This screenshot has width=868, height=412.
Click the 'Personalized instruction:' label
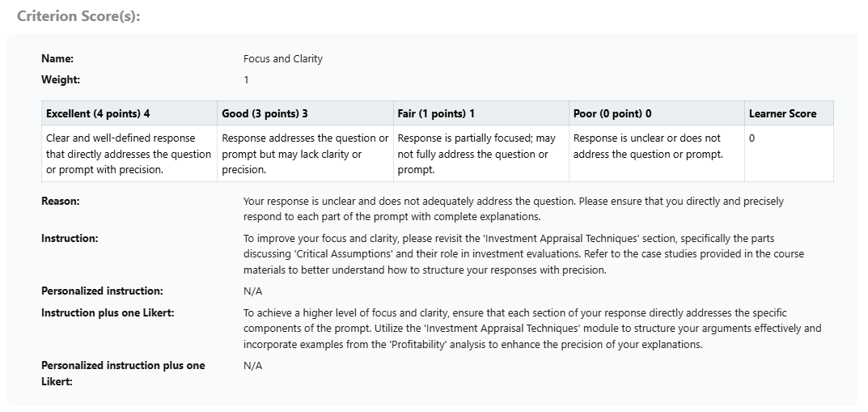point(102,291)
